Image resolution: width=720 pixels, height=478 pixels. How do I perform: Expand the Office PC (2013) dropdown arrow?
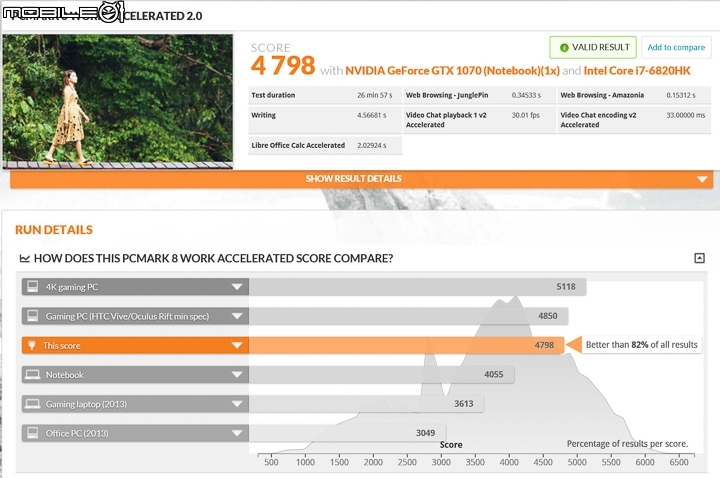point(237,433)
